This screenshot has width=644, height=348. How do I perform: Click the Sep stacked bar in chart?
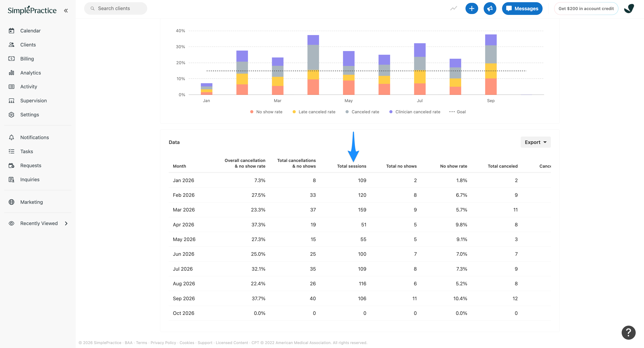[x=491, y=65]
